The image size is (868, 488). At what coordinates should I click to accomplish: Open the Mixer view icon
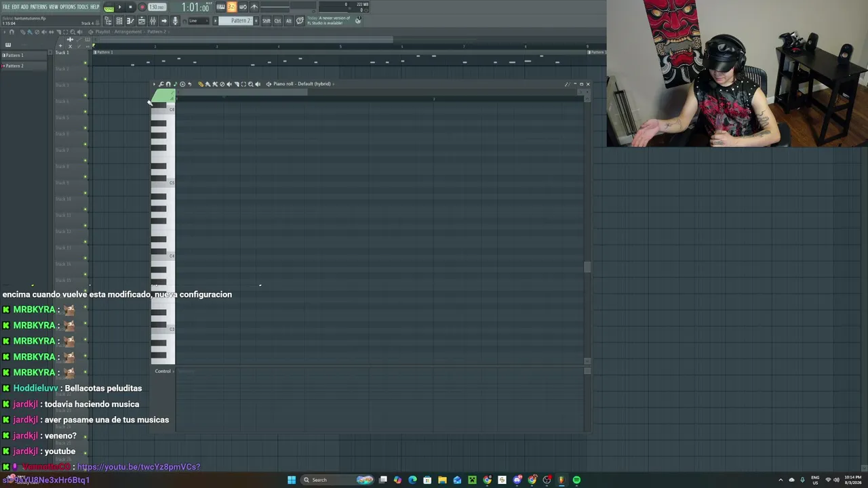(153, 21)
